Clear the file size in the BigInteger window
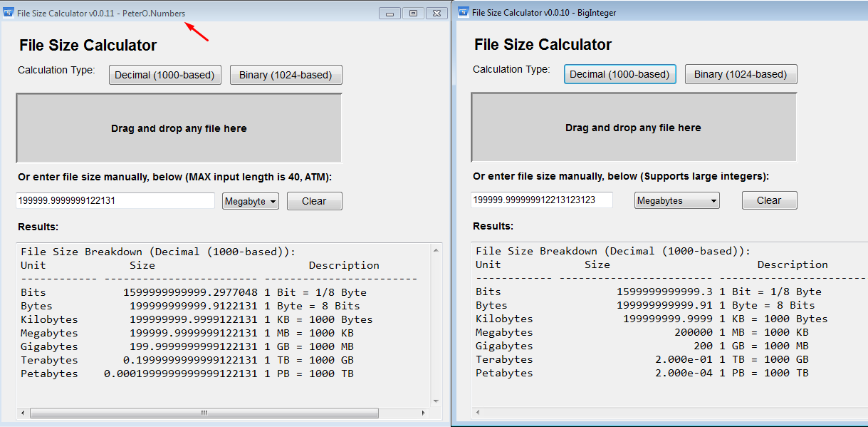Image resolution: width=868 pixels, height=427 pixels. pyautogui.click(x=769, y=200)
